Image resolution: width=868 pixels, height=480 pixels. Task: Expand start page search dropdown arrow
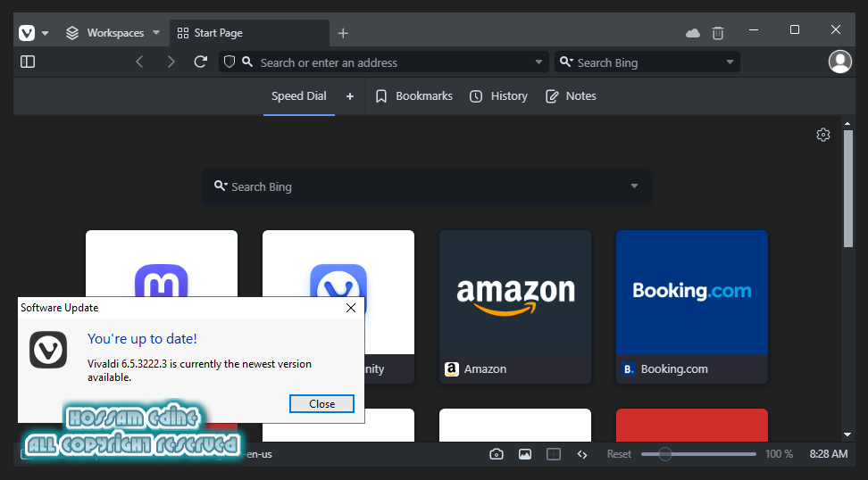pos(634,186)
